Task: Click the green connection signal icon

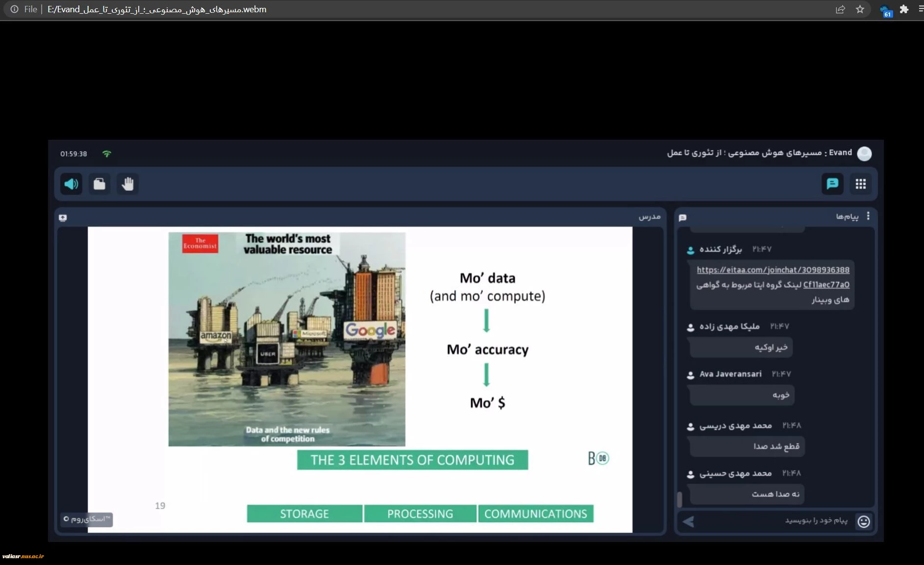Action: 107,154
